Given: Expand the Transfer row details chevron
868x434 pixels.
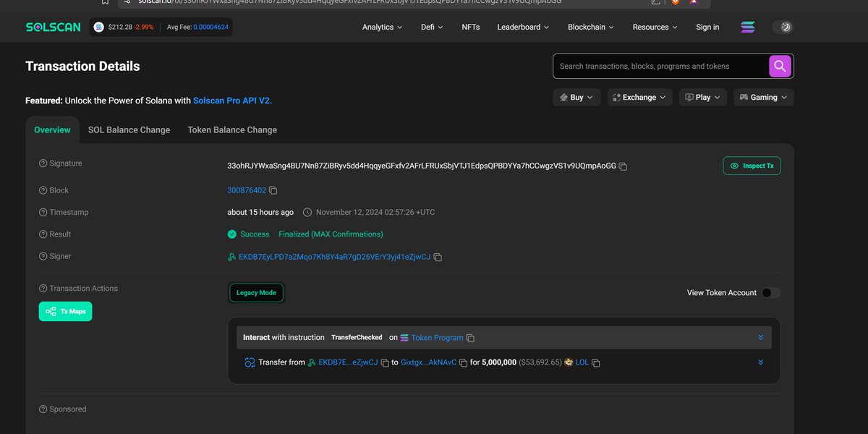Looking at the screenshot, I should (x=761, y=362).
